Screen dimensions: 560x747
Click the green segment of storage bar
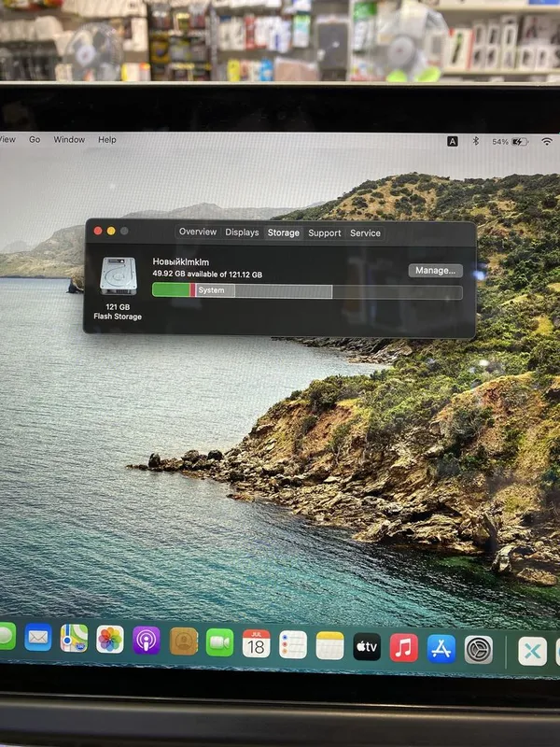click(x=171, y=289)
